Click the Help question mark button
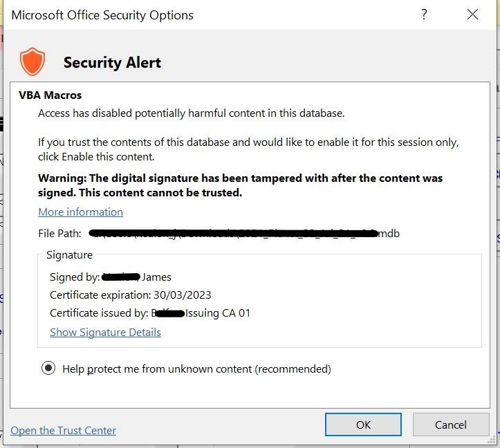500x448 pixels. pyautogui.click(x=425, y=15)
